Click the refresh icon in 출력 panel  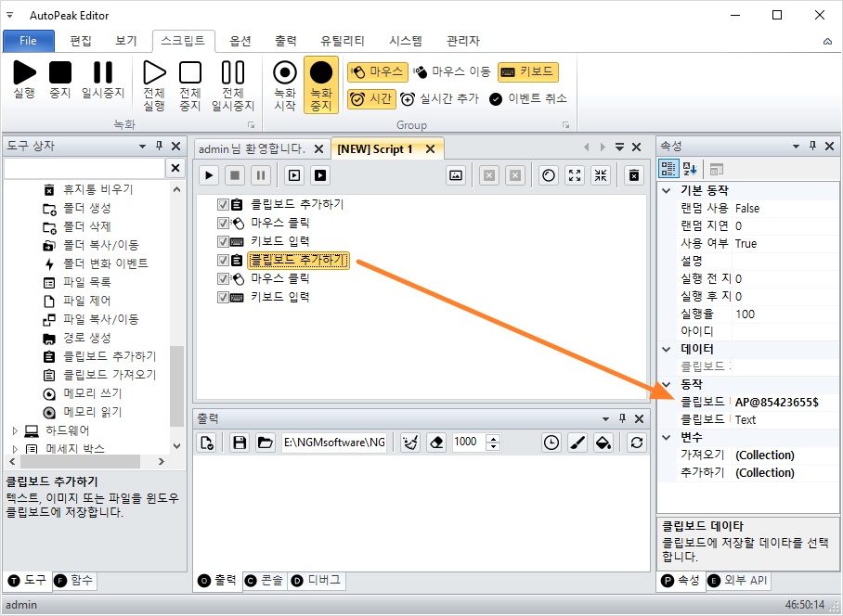coord(637,443)
